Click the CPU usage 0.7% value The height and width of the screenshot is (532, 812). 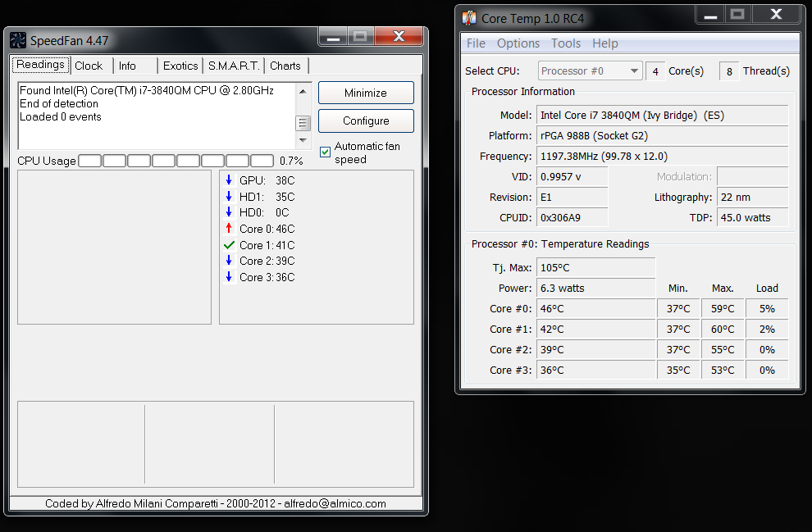[x=291, y=161]
